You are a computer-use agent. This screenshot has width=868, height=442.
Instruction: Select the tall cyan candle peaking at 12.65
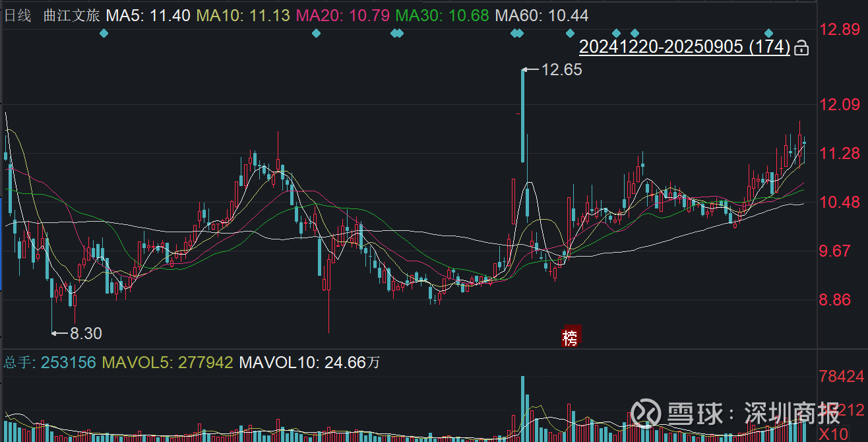click(523, 115)
